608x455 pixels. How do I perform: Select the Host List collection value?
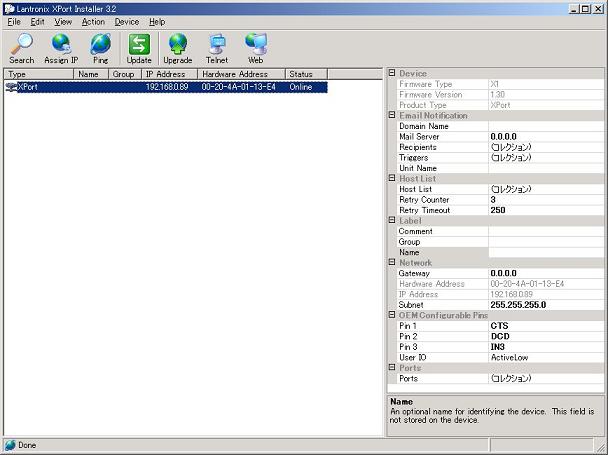(546, 189)
